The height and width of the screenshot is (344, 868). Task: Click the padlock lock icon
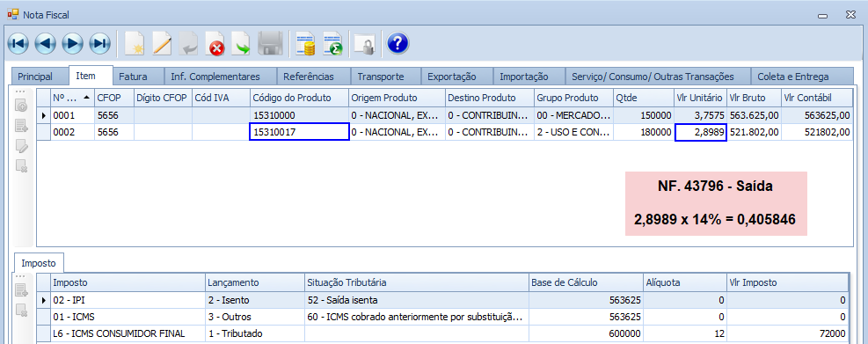tap(366, 43)
